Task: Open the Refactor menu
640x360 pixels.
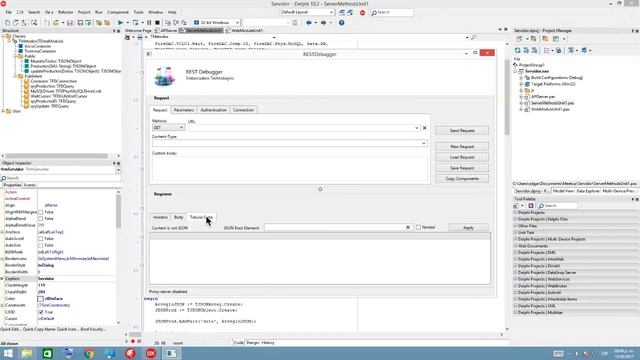Action: pyautogui.click(x=65, y=12)
